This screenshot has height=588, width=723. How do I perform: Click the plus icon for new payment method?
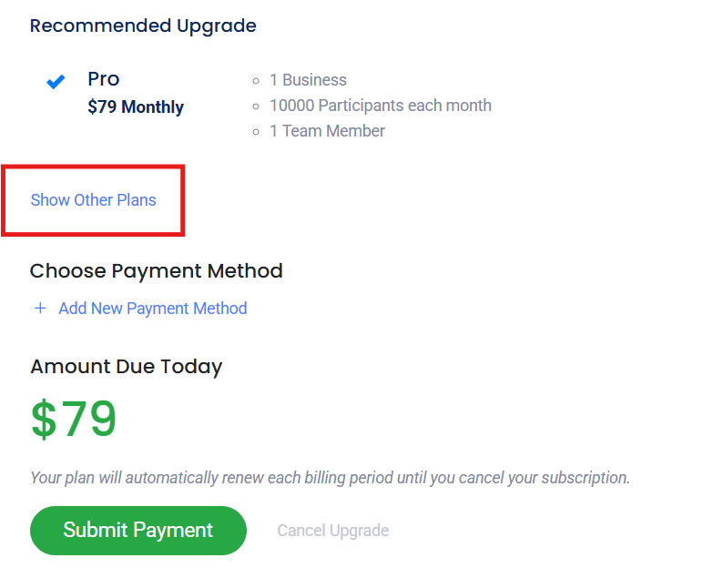(40, 309)
